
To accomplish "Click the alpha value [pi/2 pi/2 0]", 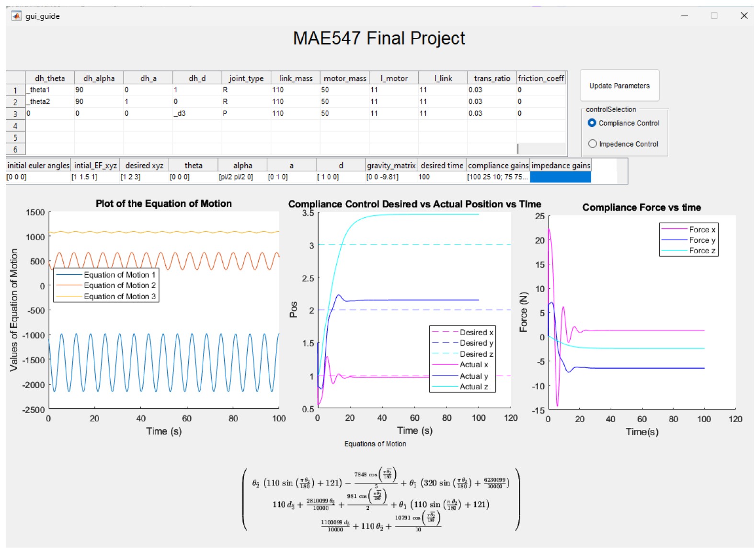I will coord(242,177).
